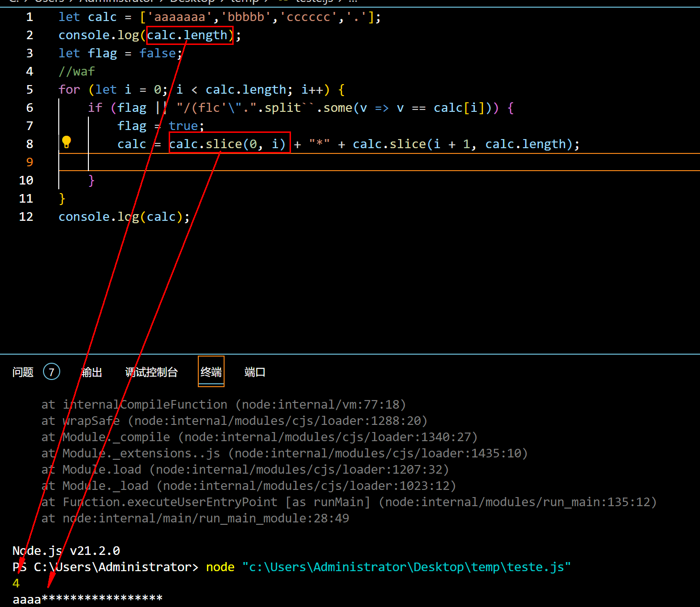Click the calc variable declared on line 1

pos(102,17)
